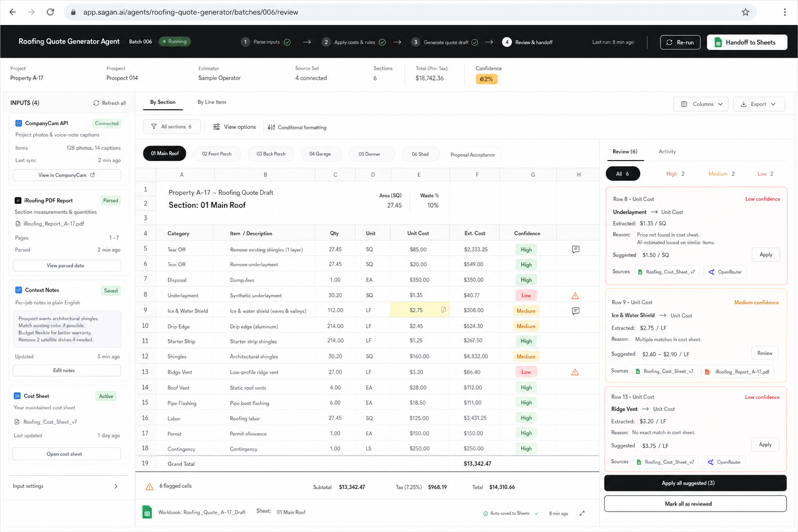Viewport: 798px width, 532px height.
Task: Click the Context Notes icon
Action: tap(19, 290)
